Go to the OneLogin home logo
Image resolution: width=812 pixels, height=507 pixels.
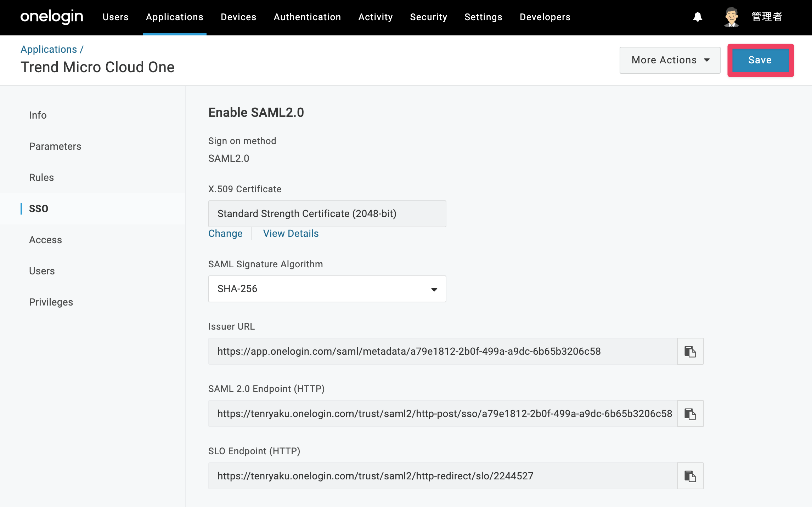click(52, 17)
